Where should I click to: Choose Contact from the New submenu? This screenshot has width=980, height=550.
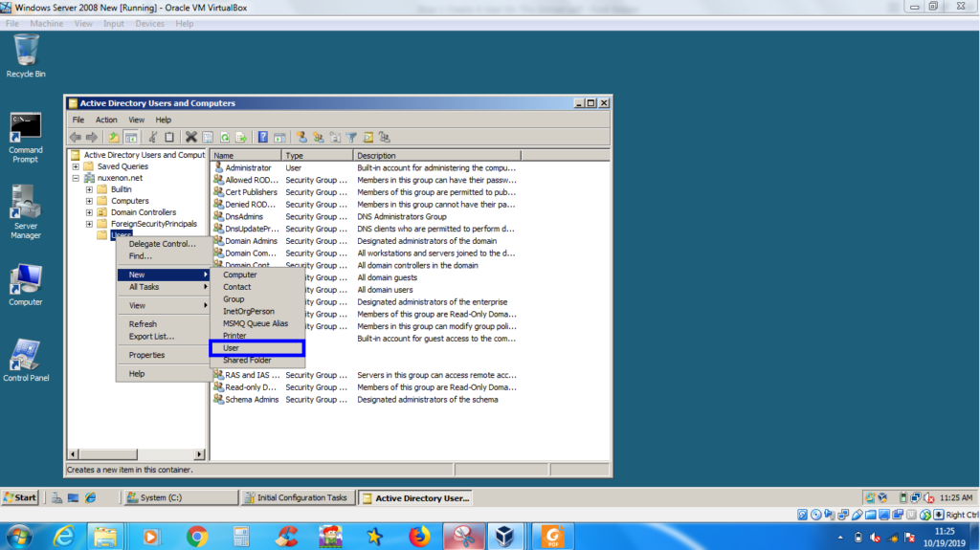pos(257,287)
